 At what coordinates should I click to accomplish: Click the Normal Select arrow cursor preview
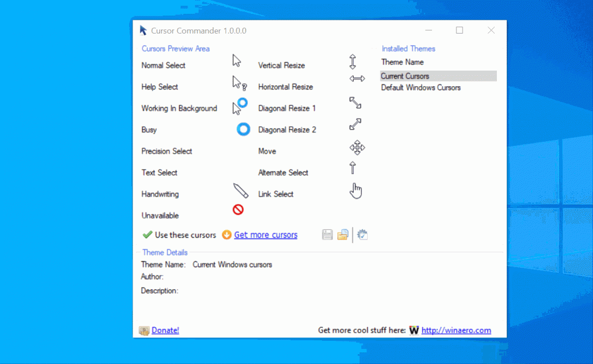tap(237, 61)
